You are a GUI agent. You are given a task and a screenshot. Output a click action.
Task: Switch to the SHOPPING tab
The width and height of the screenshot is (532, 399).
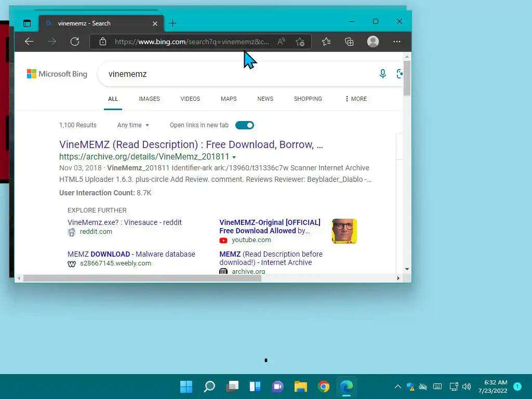[308, 99]
